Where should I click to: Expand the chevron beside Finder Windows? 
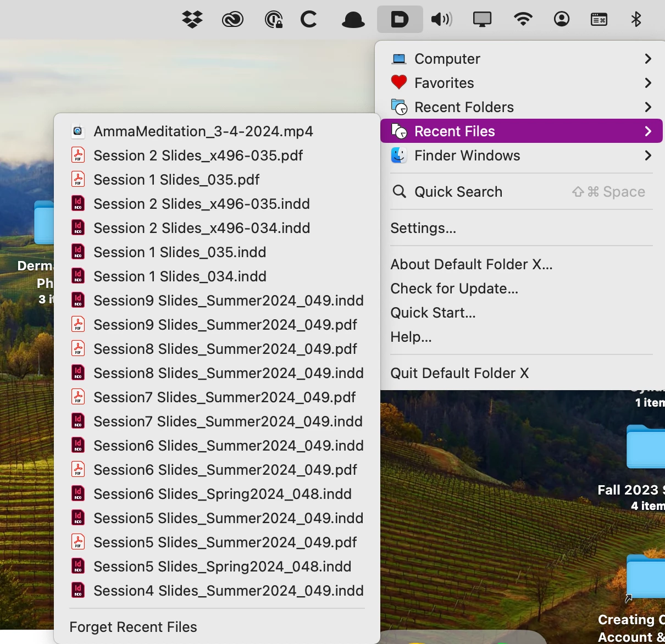(x=648, y=156)
